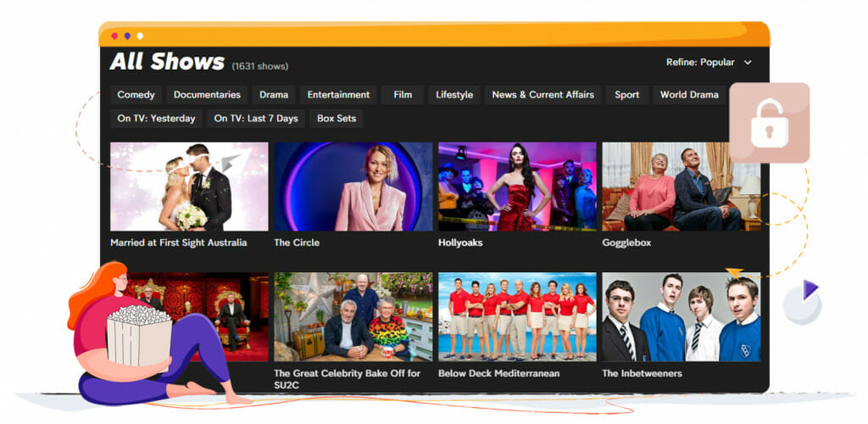Filter by Entertainment
Viewport: 868px width, 424px height.
coord(338,95)
